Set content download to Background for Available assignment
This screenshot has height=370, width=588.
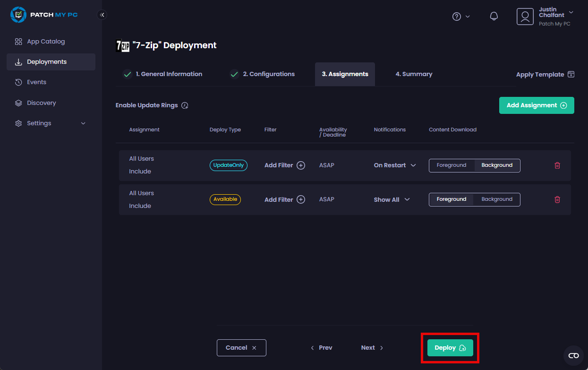click(x=496, y=199)
